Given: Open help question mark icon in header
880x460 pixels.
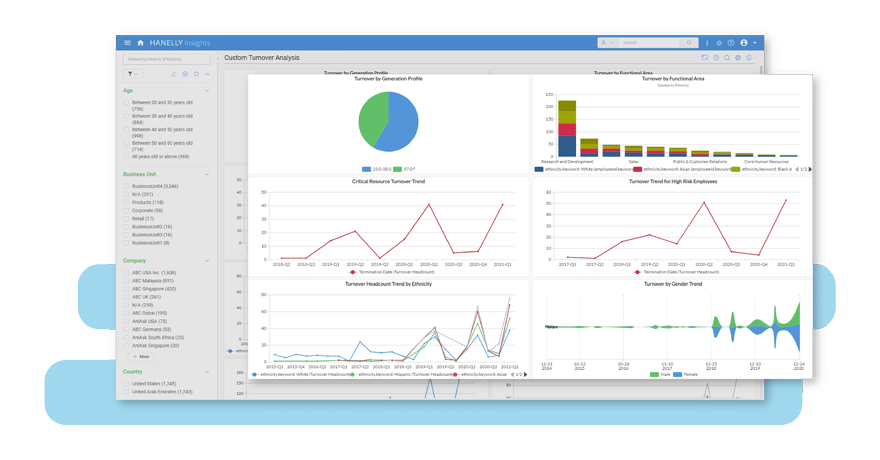Looking at the screenshot, I should point(731,43).
